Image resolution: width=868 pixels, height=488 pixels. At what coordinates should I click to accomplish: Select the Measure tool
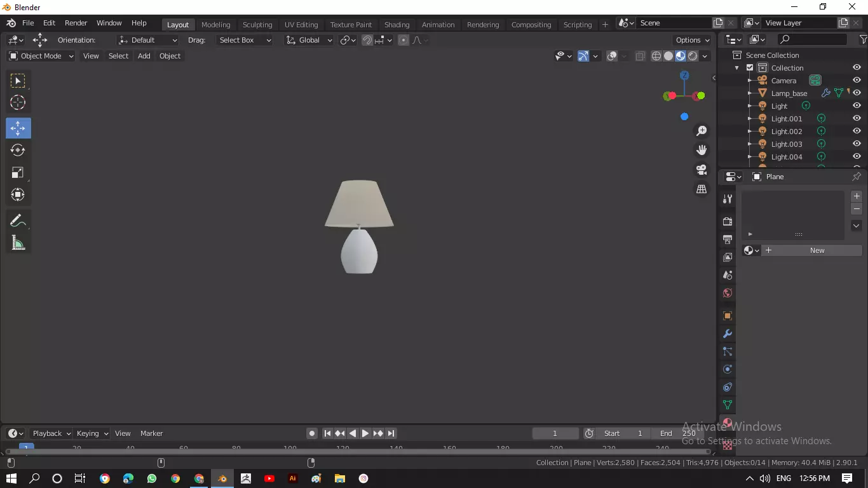pyautogui.click(x=18, y=243)
